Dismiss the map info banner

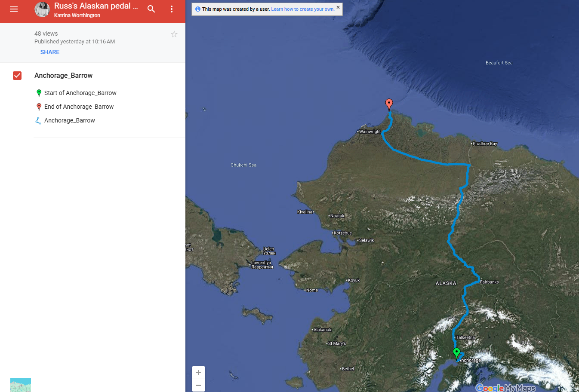point(338,7)
